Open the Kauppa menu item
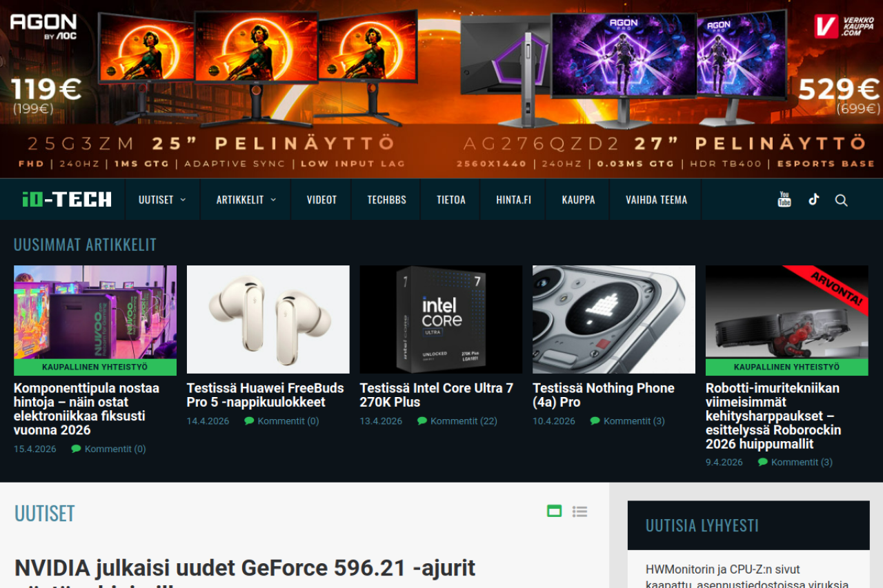The height and width of the screenshot is (588, 883). coord(578,200)
